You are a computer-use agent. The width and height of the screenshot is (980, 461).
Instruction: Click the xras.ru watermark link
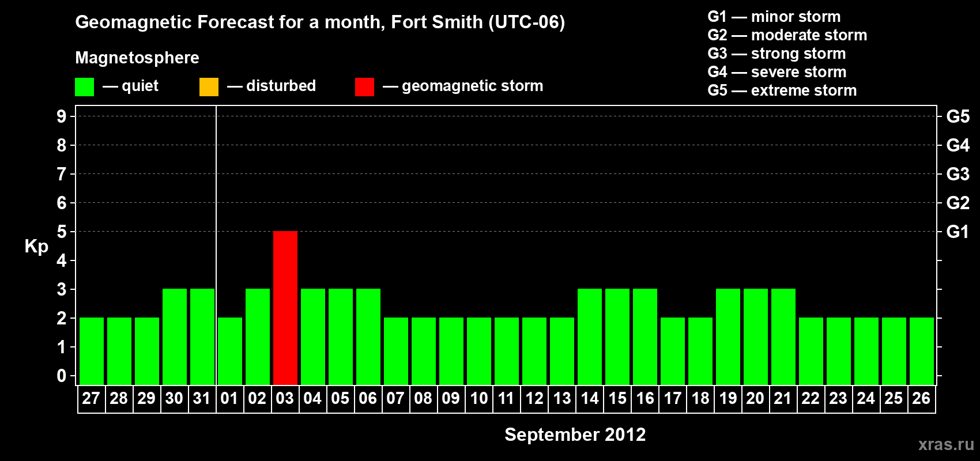tap(946, 444)
